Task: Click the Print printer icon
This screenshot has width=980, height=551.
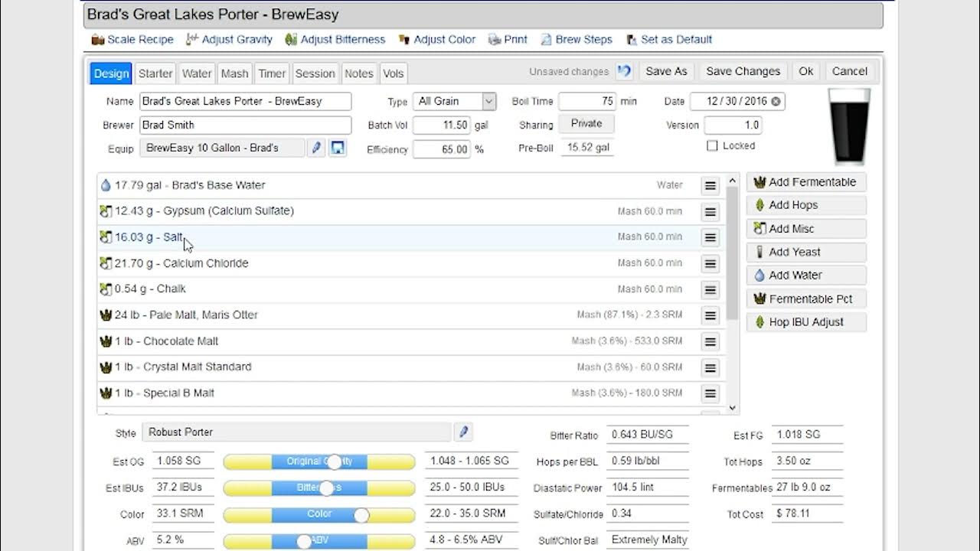Action: [x=495, y=39]
